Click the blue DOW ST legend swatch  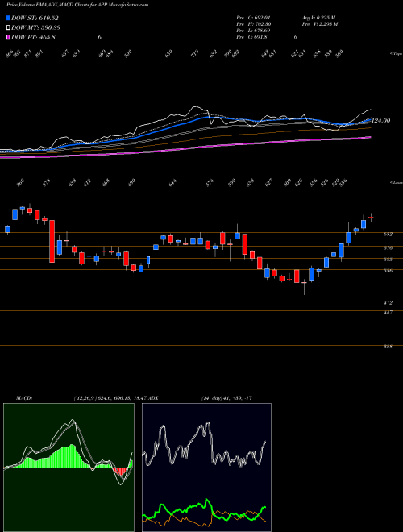pyautogui.click(x=8, y=18)
